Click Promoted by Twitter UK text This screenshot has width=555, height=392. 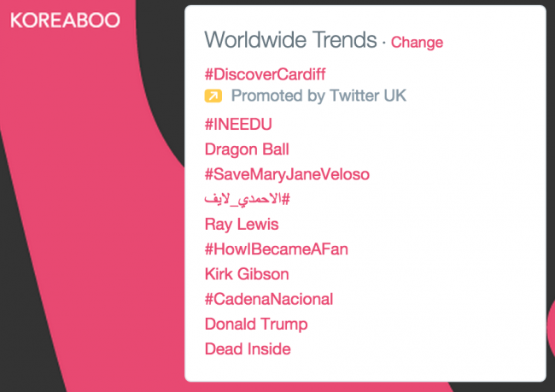click(318, 96)
